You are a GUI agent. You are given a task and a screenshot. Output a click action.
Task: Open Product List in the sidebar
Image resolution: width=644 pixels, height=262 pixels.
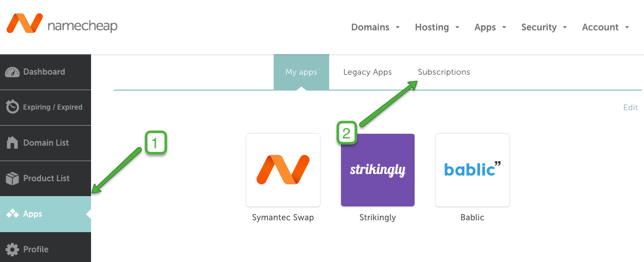point(45,178)
